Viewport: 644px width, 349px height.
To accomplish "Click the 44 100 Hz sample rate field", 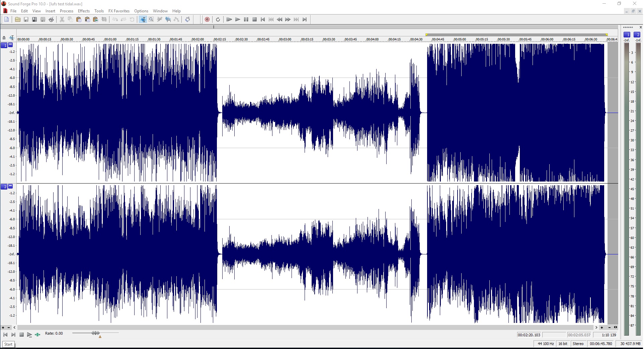I will 545,344.
